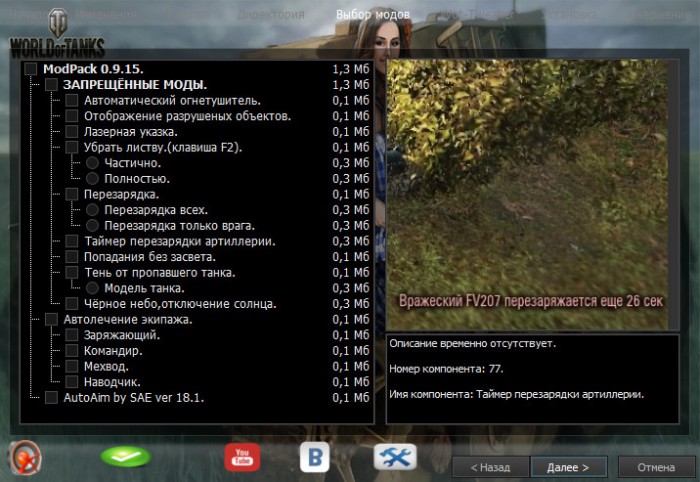The width and height of the screenshot is (700, 482).
Task: Check the ModPack 0.9.15 root checkbox
Action: pos(31,69)
